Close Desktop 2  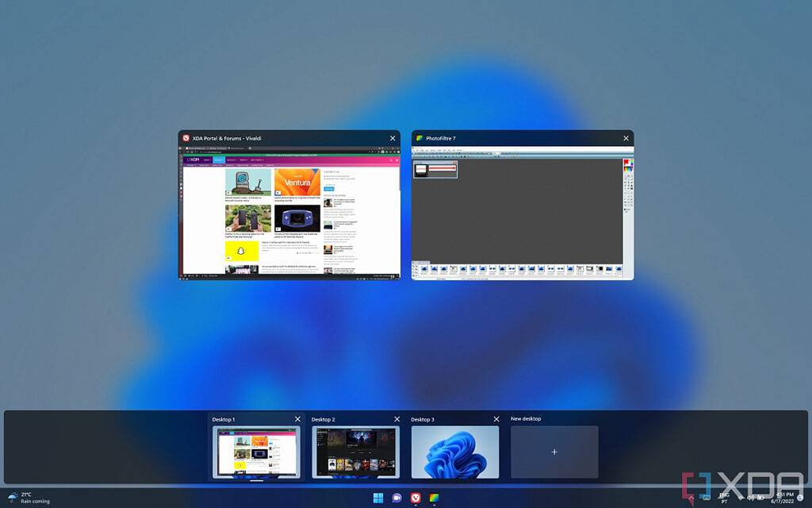[x=396, y=419]
